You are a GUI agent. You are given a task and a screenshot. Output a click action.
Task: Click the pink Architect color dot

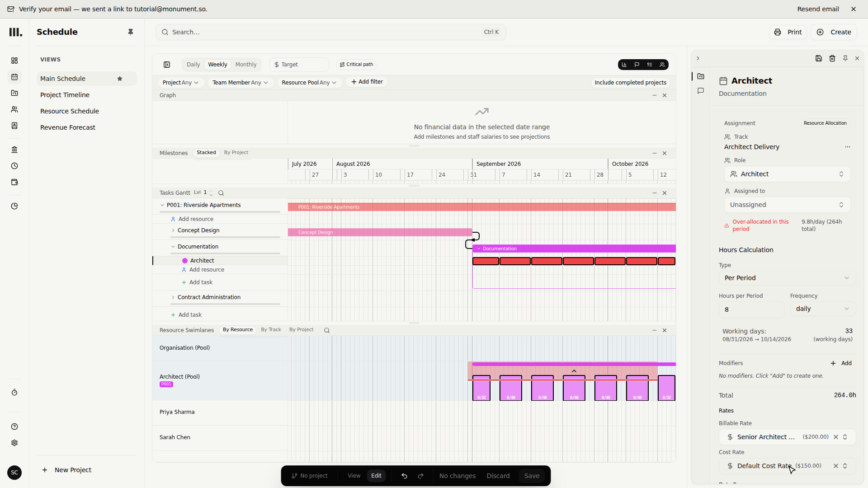pos(185,261)
